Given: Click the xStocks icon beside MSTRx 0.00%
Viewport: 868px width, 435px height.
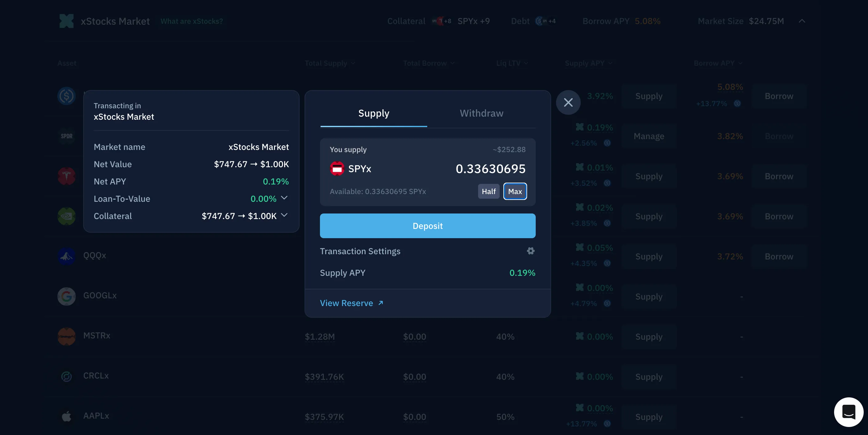Looking at the screenshot, I should [x=579, y=336].
